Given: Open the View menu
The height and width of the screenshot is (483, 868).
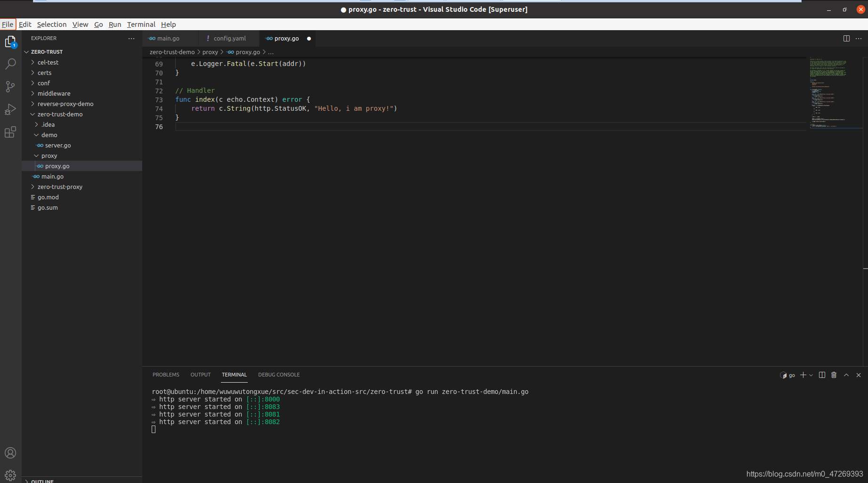Looking at the screenshot, I should (x=80, y=25).
